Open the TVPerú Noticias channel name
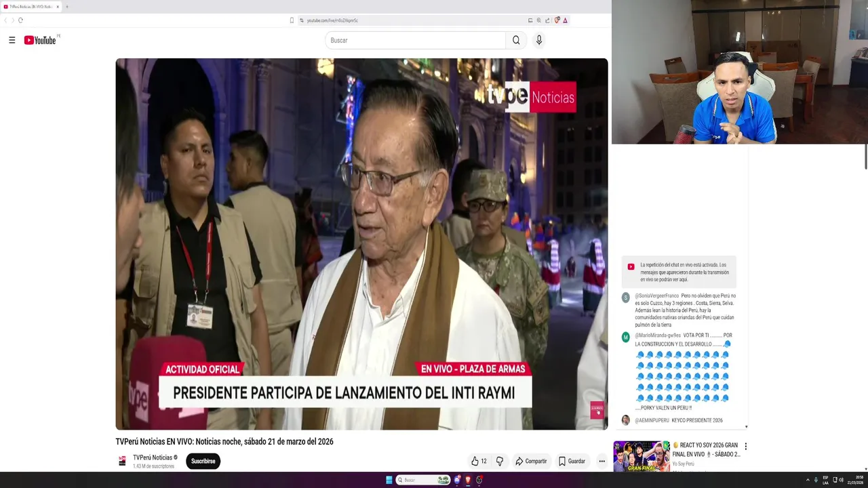Viewport: 868px width, 488px height. [153, 457]
